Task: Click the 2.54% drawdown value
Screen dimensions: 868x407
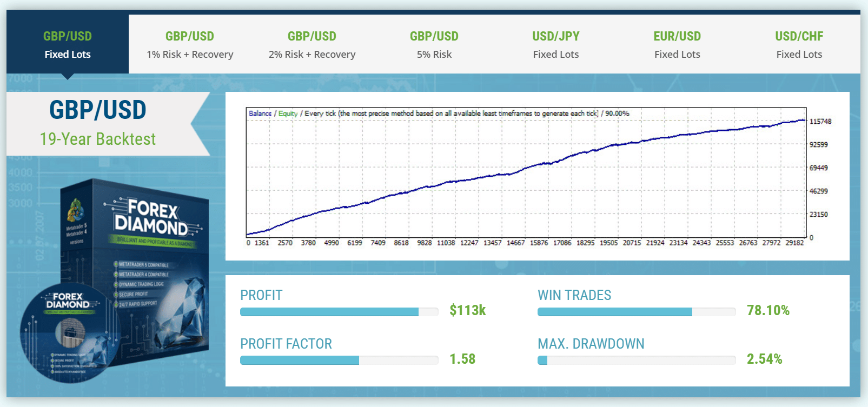Action: point(765,359)
